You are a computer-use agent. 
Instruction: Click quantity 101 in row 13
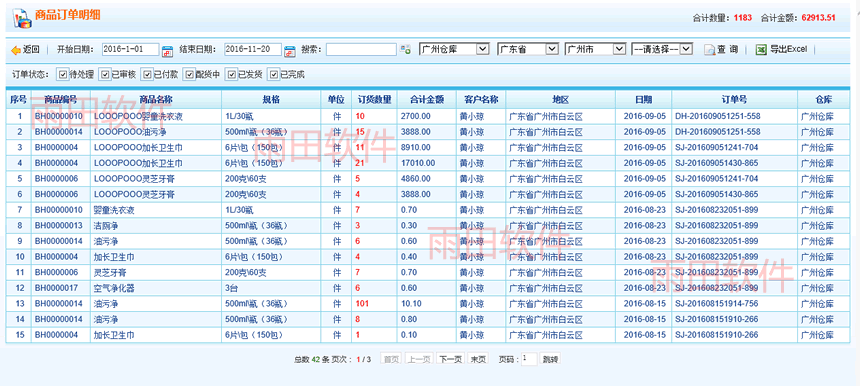coord(362,304)
